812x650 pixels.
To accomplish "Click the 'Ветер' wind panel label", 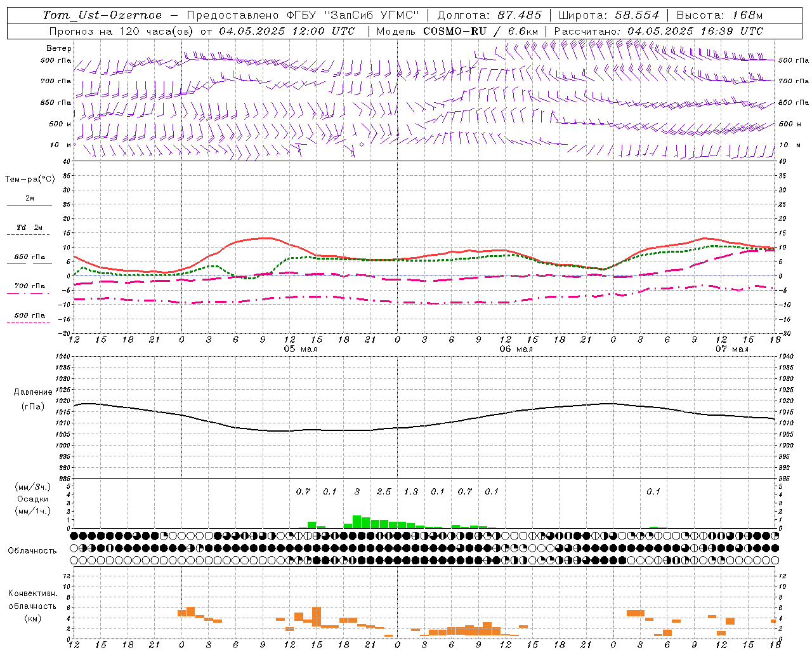I will [59, 48].
